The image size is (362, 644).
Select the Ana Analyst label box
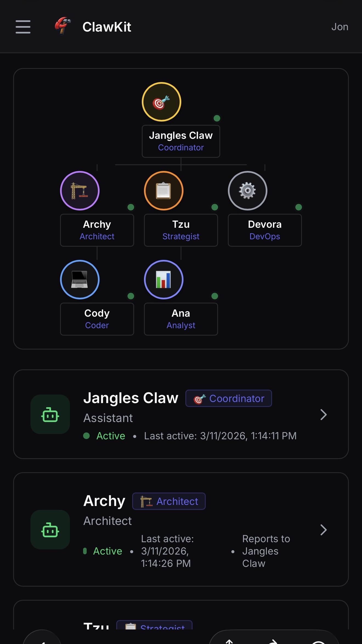[181, 319]
